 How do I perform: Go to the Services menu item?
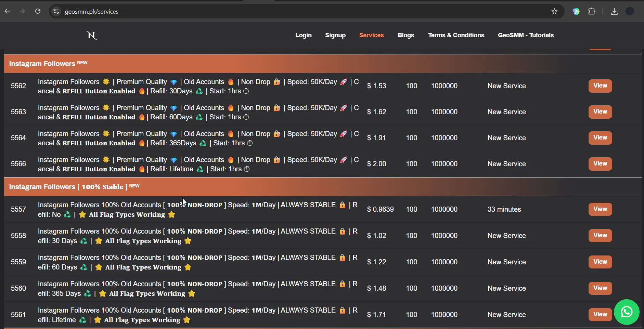click(x=371, y=35)
